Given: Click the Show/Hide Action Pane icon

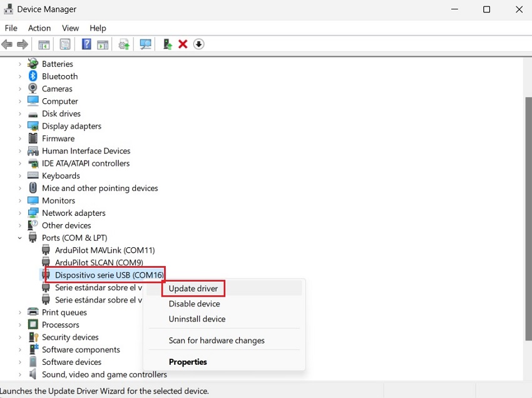Looking at the screenshot, I should click(64, 44).
